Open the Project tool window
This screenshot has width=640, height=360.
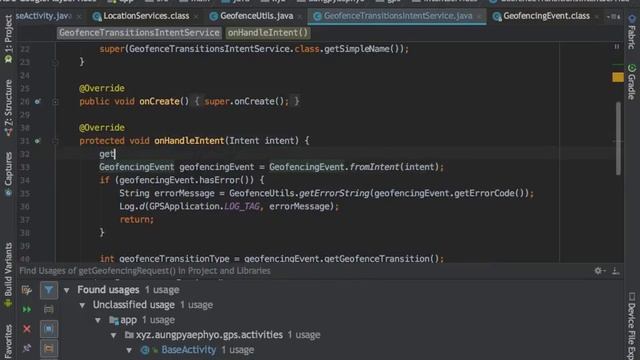click(x=8, y=39)
